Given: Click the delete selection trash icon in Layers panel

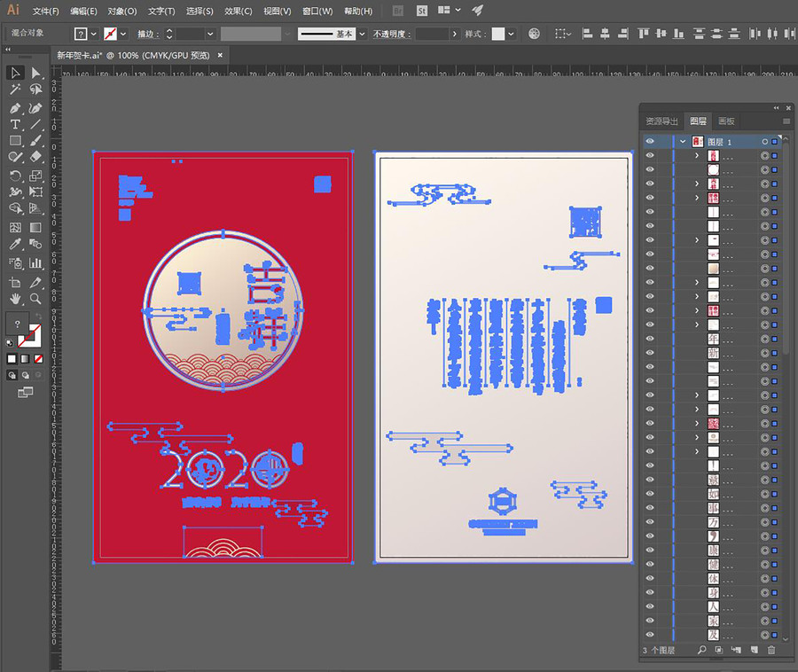Looking at the screenshot, I should pyautogui.click(x=771, y=650).
